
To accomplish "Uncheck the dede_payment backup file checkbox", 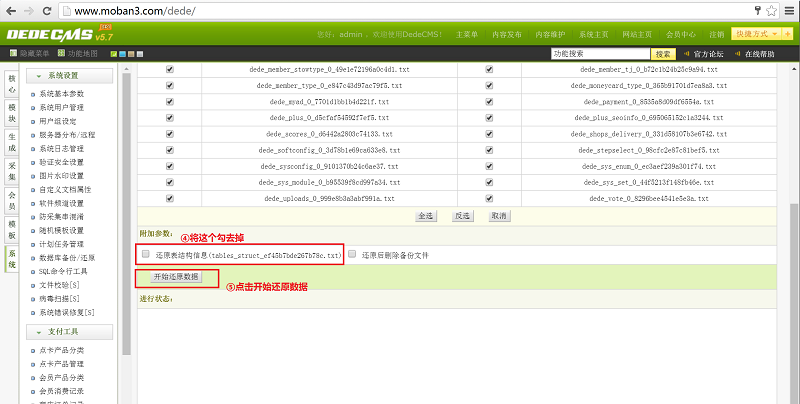I will [489, 102].
